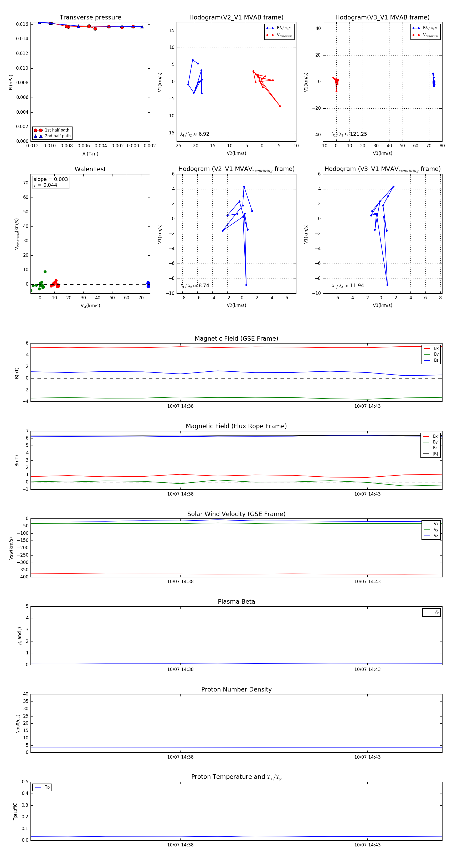This screenshot has width=473, height=868.
Task: Select the 'r = 0.044' annotation text
Action: point(45,185)
